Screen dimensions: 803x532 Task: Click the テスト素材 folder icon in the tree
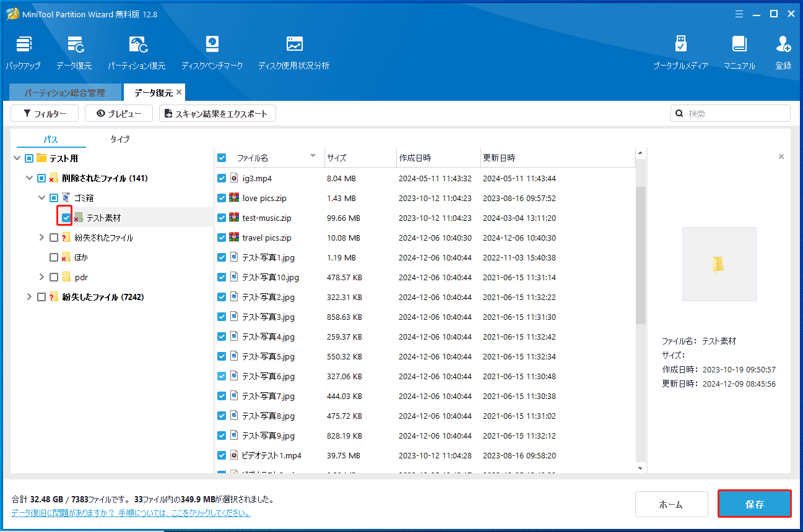tap(78, 218)
